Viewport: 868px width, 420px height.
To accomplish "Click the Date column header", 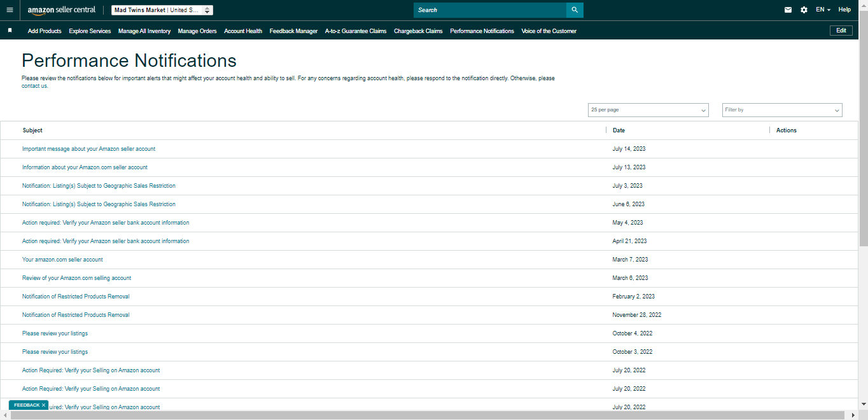I will (x=619, y=130).
